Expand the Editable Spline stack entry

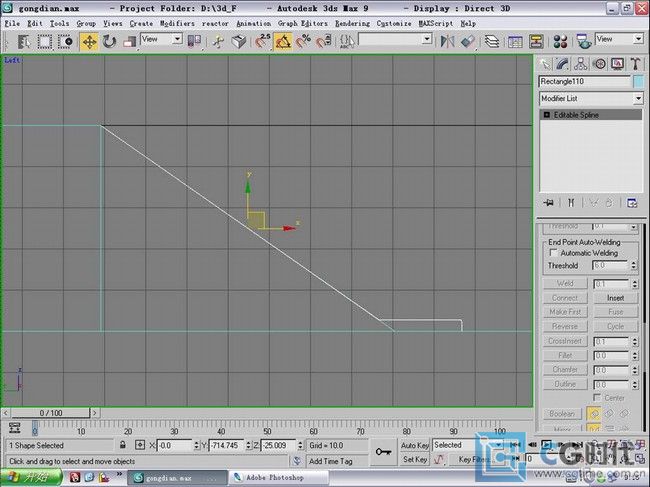pyautogui.click(x=547, y=115)
